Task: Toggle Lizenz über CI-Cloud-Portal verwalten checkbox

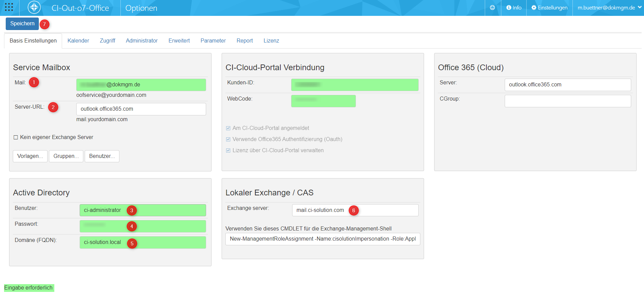Action: [x=228, y=150]
